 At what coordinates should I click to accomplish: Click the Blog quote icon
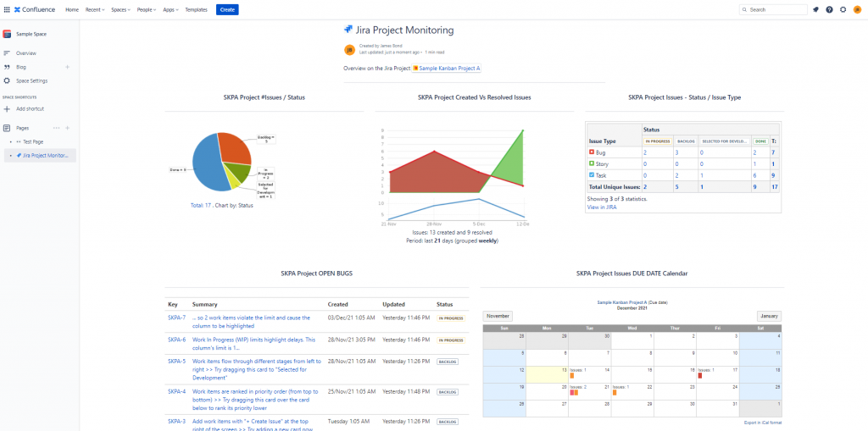7,67
